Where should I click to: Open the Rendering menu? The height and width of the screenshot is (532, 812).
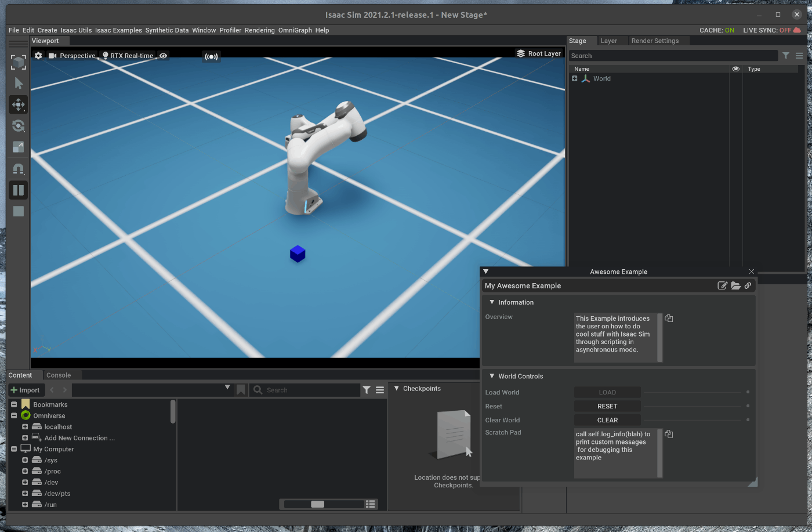pos(260,30)
